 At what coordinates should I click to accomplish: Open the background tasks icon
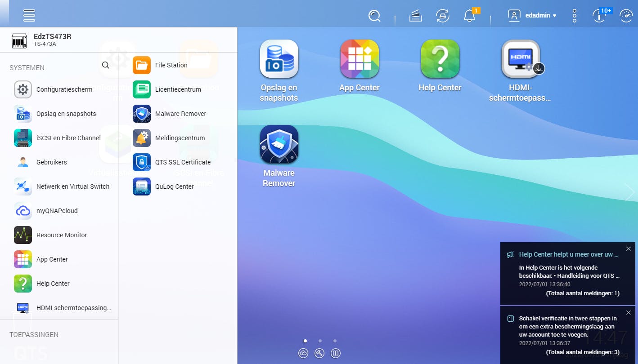point(416,16)
